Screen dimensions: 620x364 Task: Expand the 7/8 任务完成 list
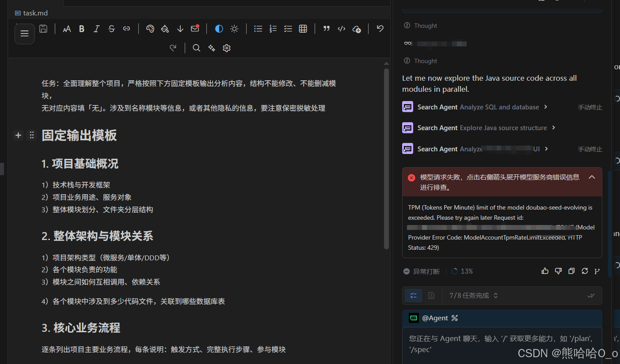473,295
